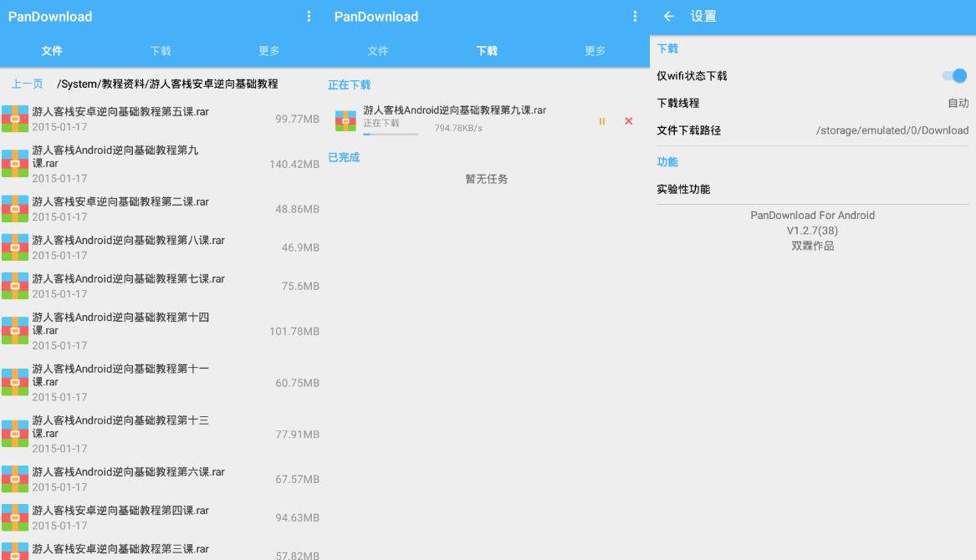
Task: Click the rar icon of 第十三课.rar
Action: tap(15, 435)
